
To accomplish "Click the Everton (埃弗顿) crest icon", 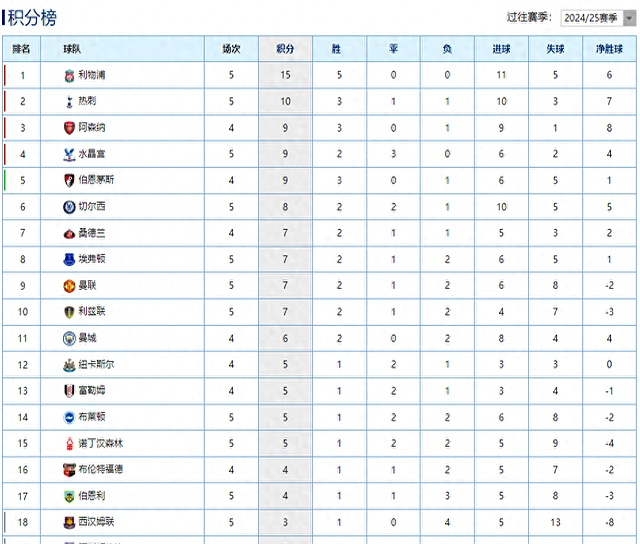I will point(69,259).
